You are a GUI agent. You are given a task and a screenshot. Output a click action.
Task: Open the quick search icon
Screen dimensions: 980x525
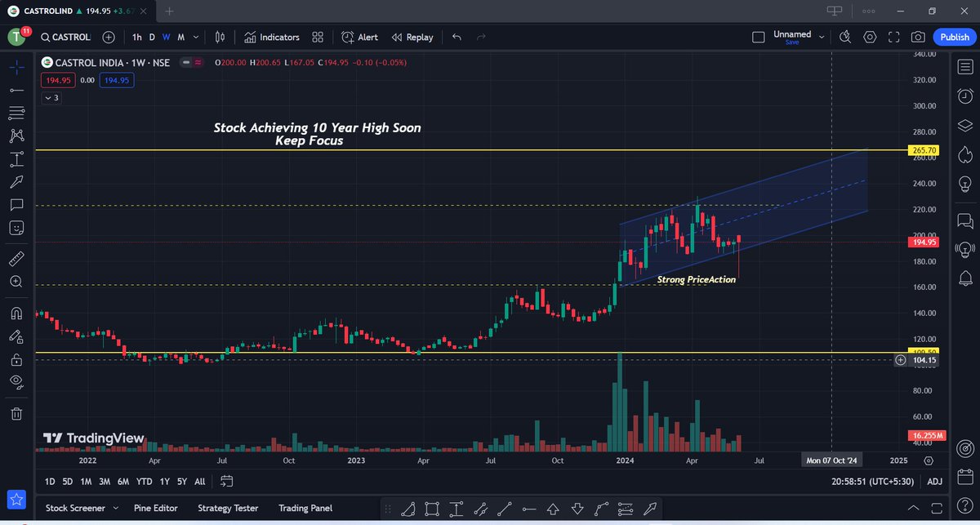(x=845, y=37)
